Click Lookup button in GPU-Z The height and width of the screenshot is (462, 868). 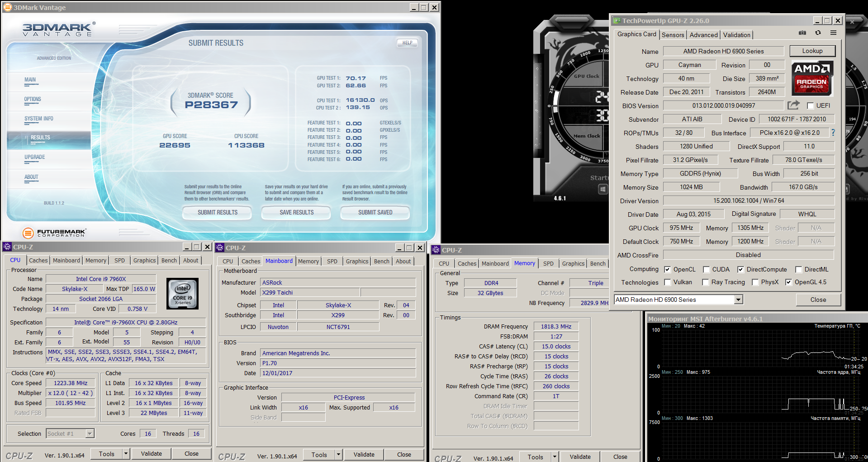(x=812, y=51)
